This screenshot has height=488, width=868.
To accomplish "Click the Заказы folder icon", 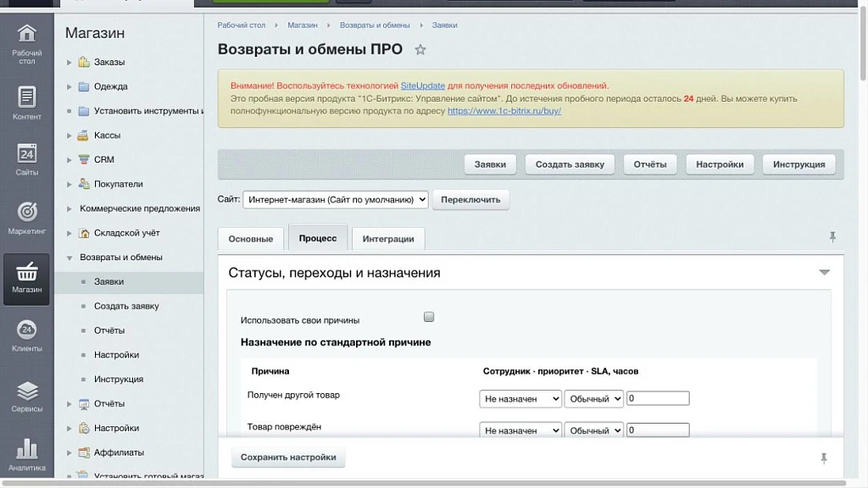I will (84, 62).
